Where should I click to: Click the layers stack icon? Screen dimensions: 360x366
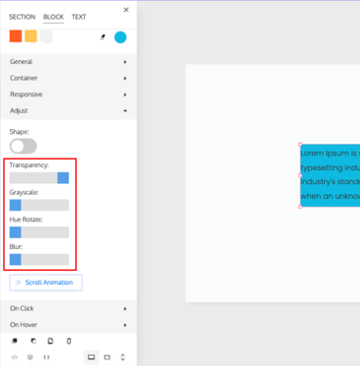[x=30, y=357]
